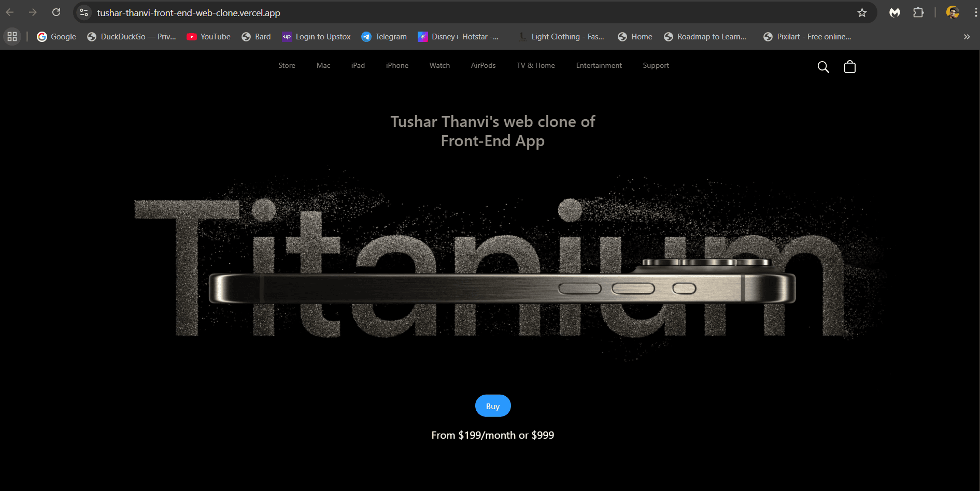Open the Watch nav item
The width and height of the screenshot is (980, 491).
point(439,65)
